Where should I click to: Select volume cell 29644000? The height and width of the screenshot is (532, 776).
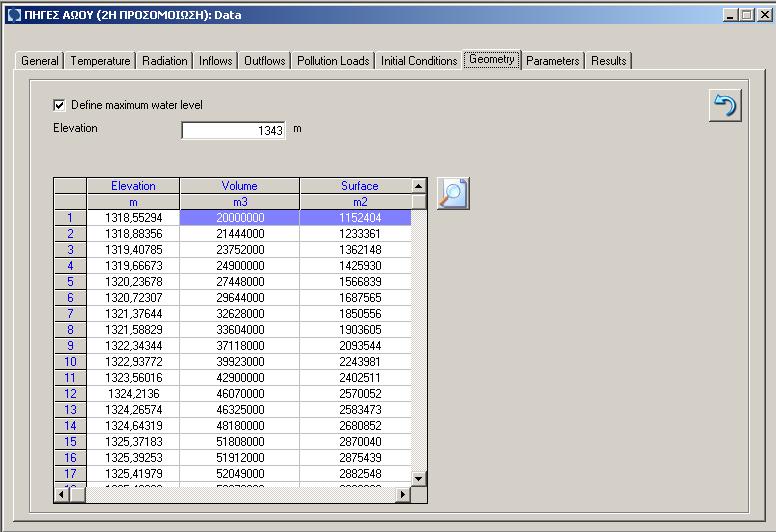pos(240,298)
